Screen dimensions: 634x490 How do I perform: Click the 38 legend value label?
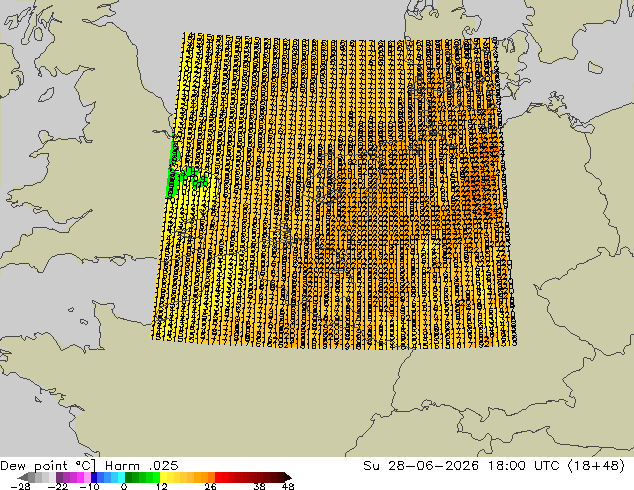pos(260,486)
